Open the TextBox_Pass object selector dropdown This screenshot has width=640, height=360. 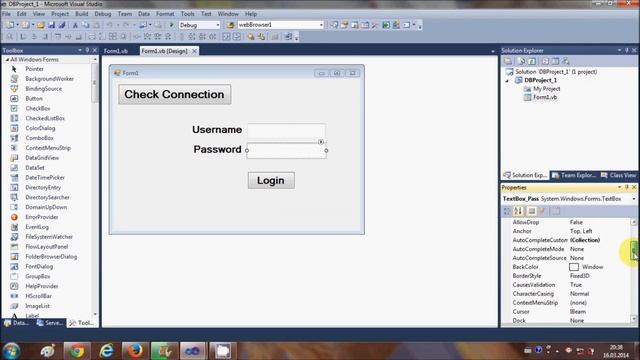[x=634, y=199]
